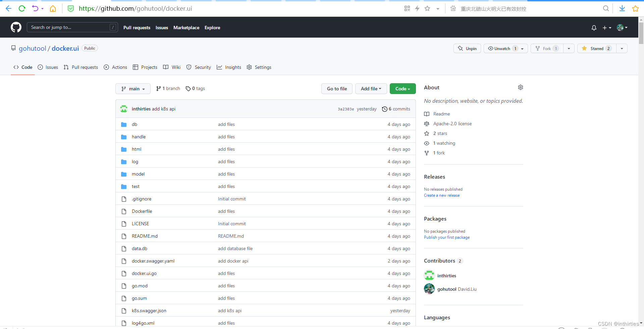644x329 pixels.
Task: Click Publish your first package link
Action: pyautogui.click(x=447, y=237)
